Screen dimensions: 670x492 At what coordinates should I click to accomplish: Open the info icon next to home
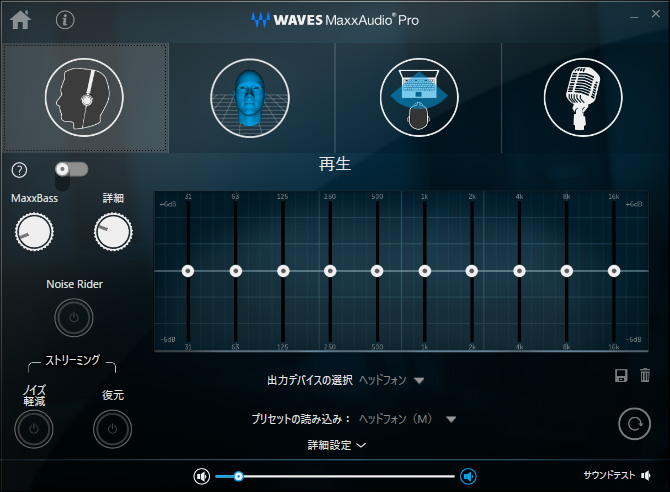pyautogui.click(x=66, y=19)
